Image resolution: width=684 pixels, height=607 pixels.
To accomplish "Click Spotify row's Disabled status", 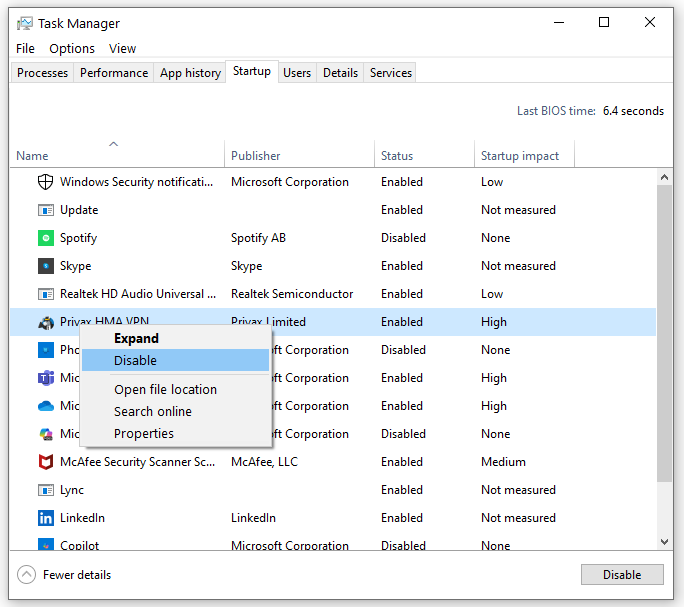I will tap(403, 238).
